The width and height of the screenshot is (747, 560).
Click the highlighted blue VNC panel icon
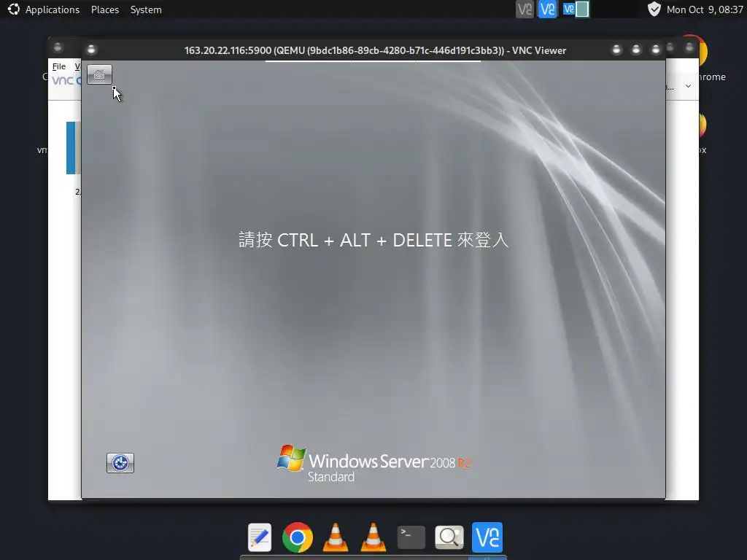pyautogui.click(x=547, y=9)
